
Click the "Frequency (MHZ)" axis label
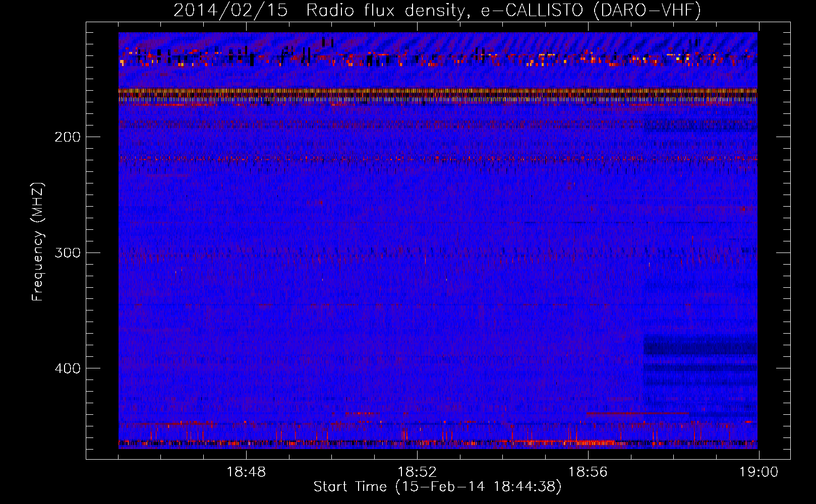pyautogui.click(x=38, y=242)
